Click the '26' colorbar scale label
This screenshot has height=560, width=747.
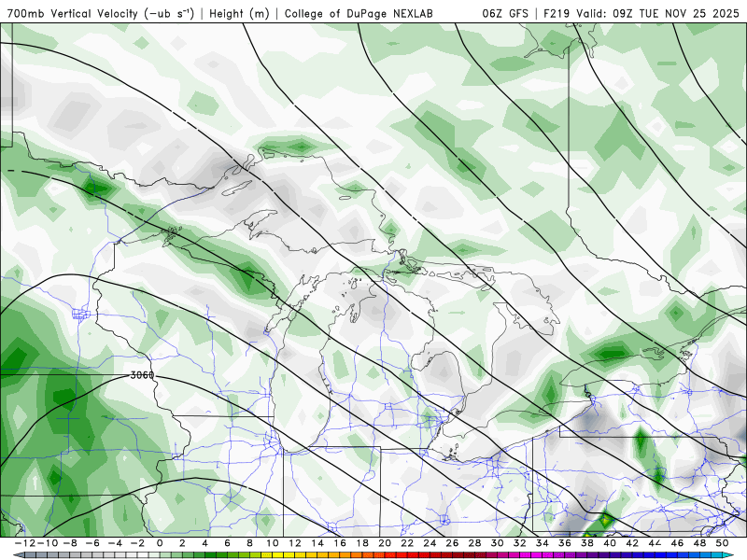(452, 543)
